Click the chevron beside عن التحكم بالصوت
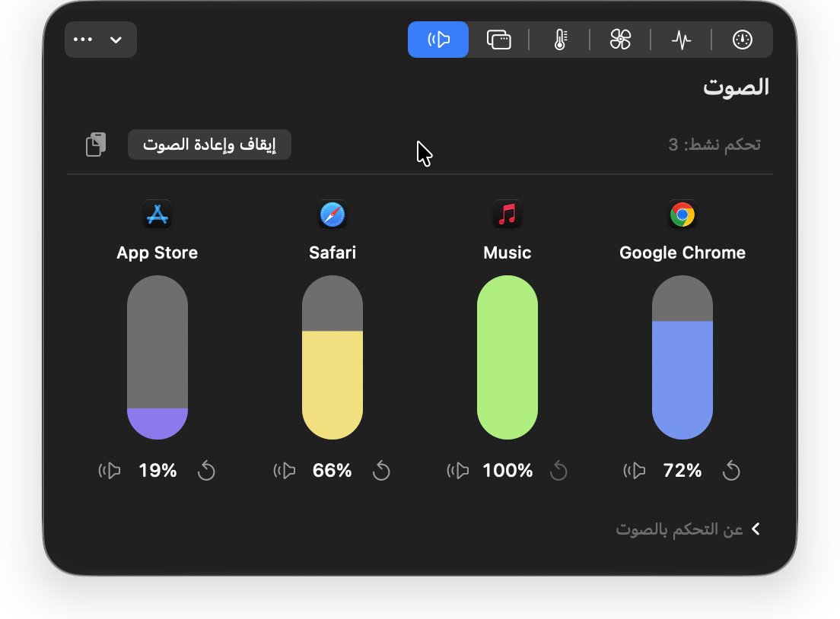Screen dimensions: 840x619 coord(756,529)
